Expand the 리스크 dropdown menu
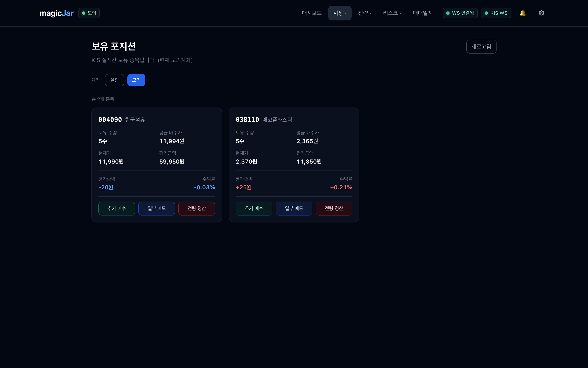The image size is (588, 368). click(x=392, y=13)
